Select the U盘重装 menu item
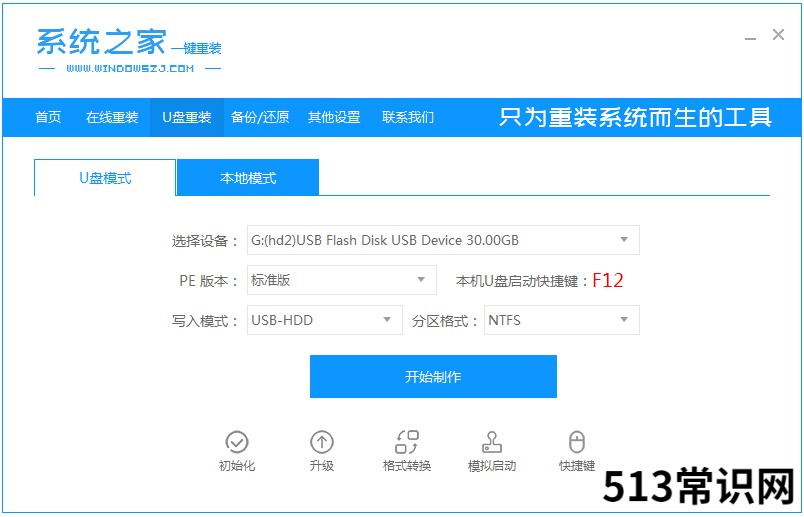 [x=187, y=117]
